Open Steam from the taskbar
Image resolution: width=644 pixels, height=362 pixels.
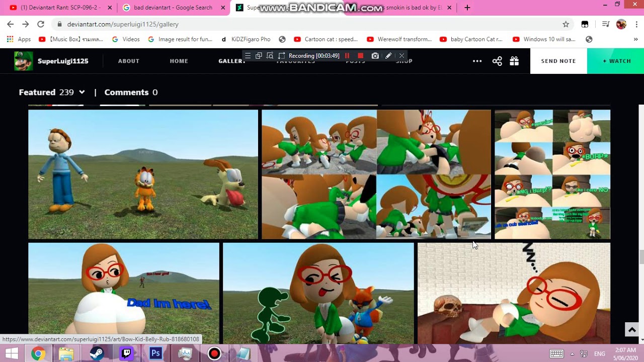click(x=97, y=353)
